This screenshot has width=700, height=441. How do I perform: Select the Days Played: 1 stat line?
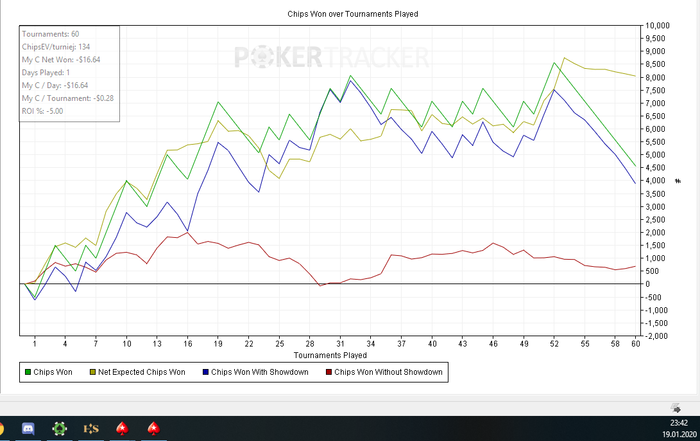click(x=46, y=72)
